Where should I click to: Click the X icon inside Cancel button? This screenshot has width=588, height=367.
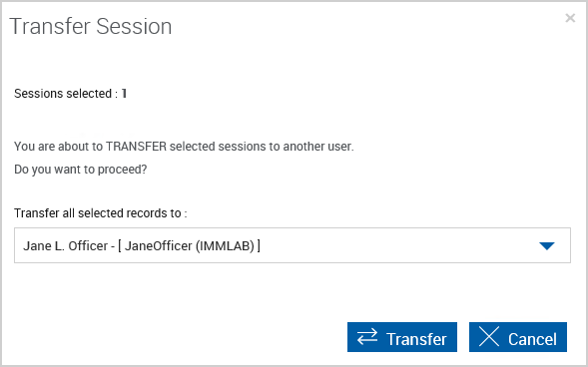489,336
